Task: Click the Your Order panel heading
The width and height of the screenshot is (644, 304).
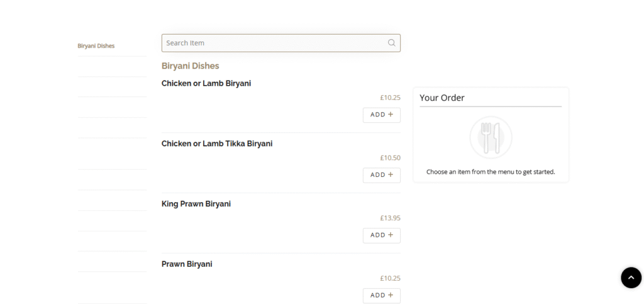Action: [441, 98]
